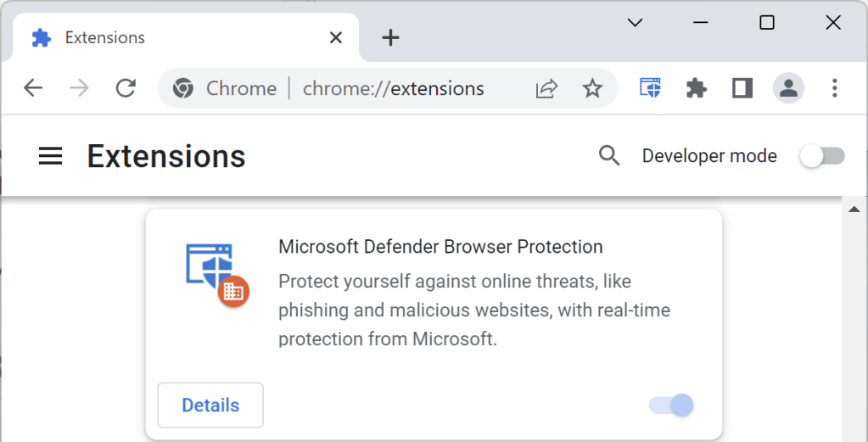Search extensions with magnifier icon
The height and width of the screenshot is (442, 868).
click(x=609, y=155)
